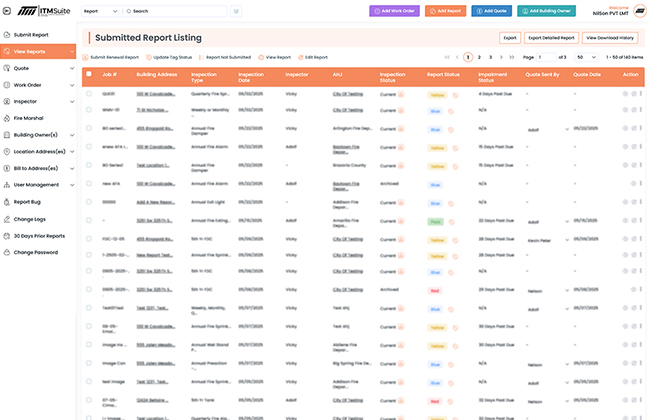Click the Edit Report toolbar icon
Image resolution: width=647 pixels, height=420 pixels.
pyautogui.click(x=300, y=57)
